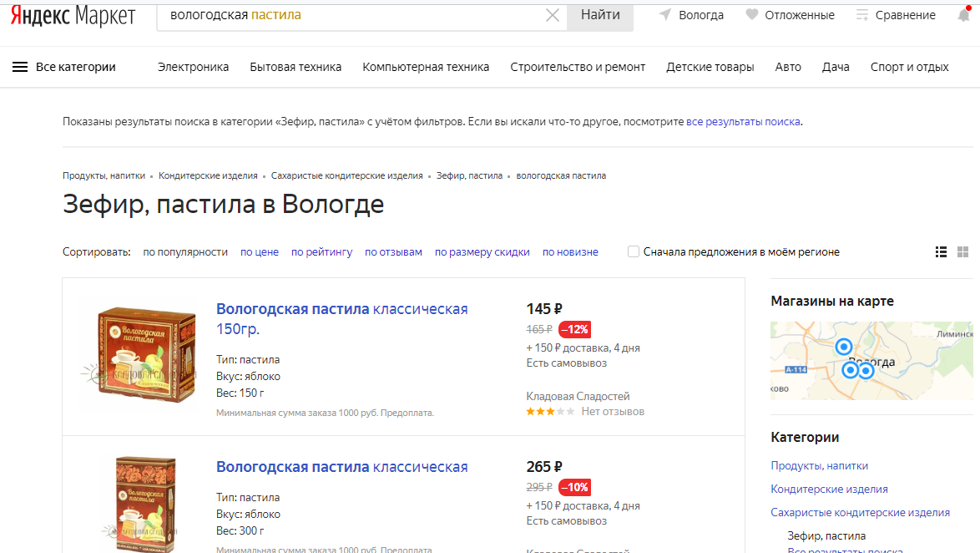980x553 pixels.
Task: Switch to grid view icon
Action: pos(962,252)
